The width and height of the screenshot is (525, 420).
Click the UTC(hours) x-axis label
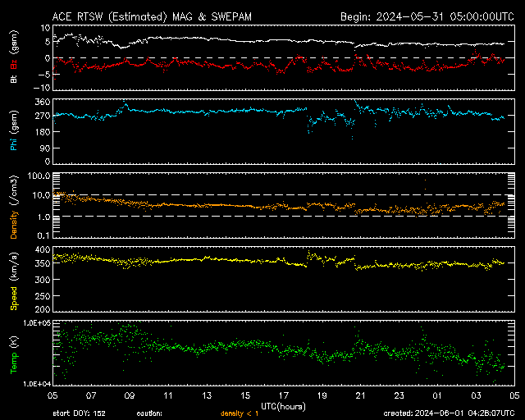tap(283, 405)
